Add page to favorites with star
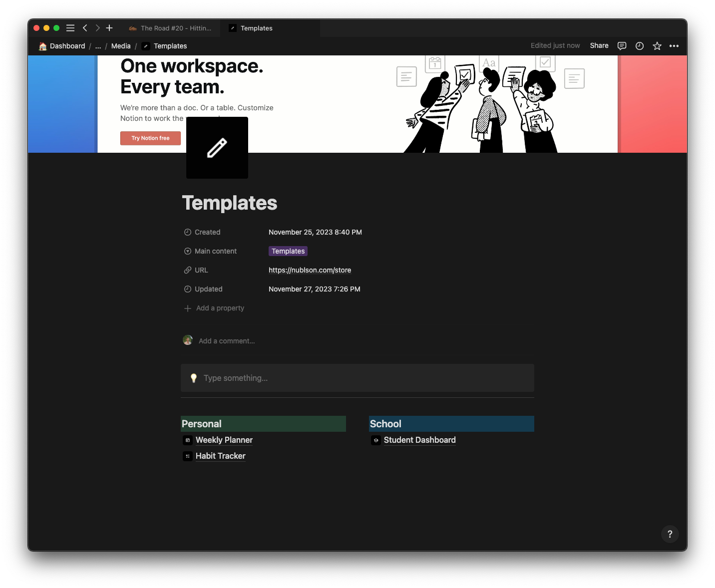715x588 pixels. click(657, 46)
